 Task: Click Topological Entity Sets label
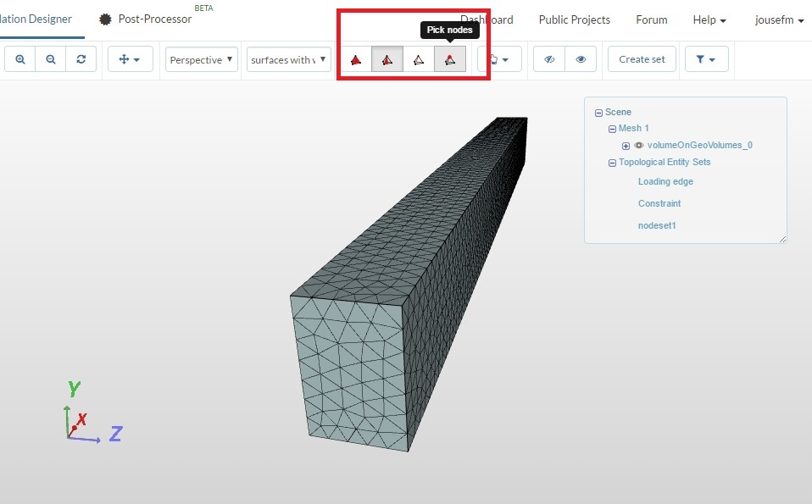click(x=665, y=162)
